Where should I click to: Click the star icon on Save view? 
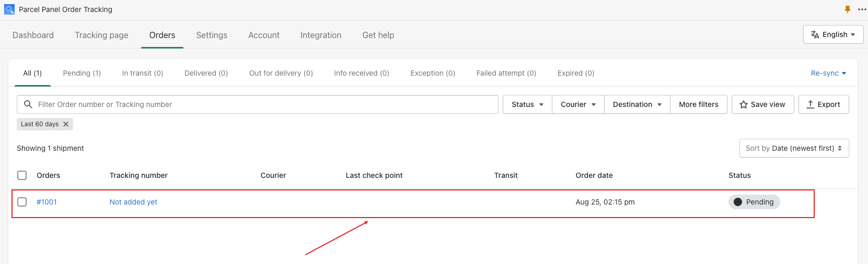click(x=744, y=104)
